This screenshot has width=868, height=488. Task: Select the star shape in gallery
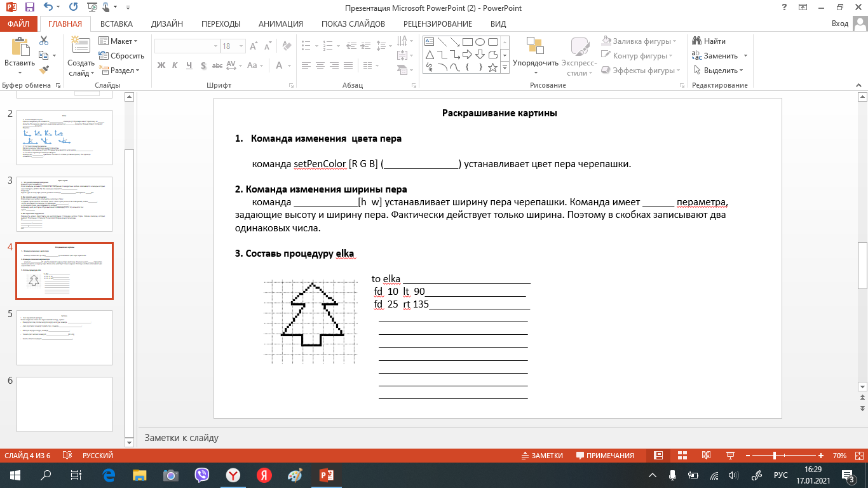(493, 67)
